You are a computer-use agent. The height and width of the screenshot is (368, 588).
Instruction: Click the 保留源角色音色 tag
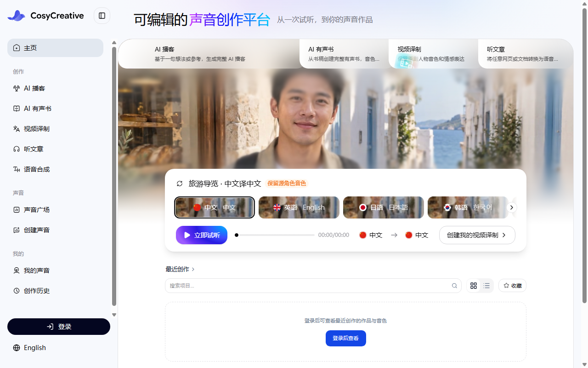pos(287,184)
